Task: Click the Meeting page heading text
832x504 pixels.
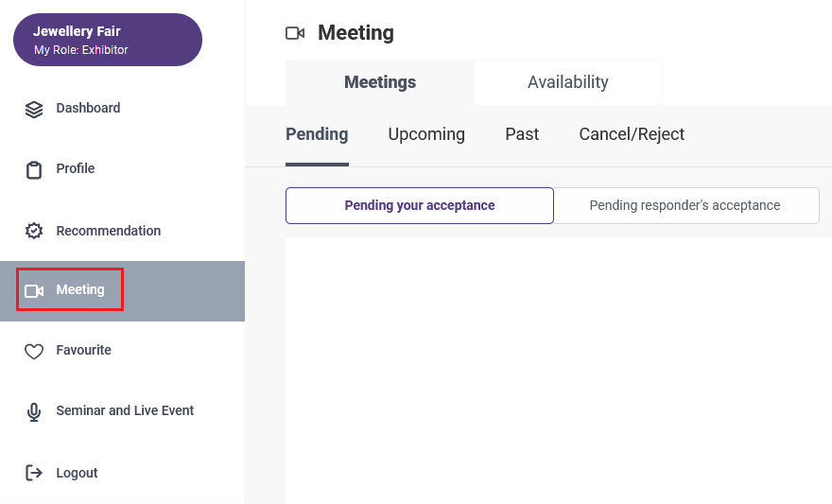Action: click(355, 33)
